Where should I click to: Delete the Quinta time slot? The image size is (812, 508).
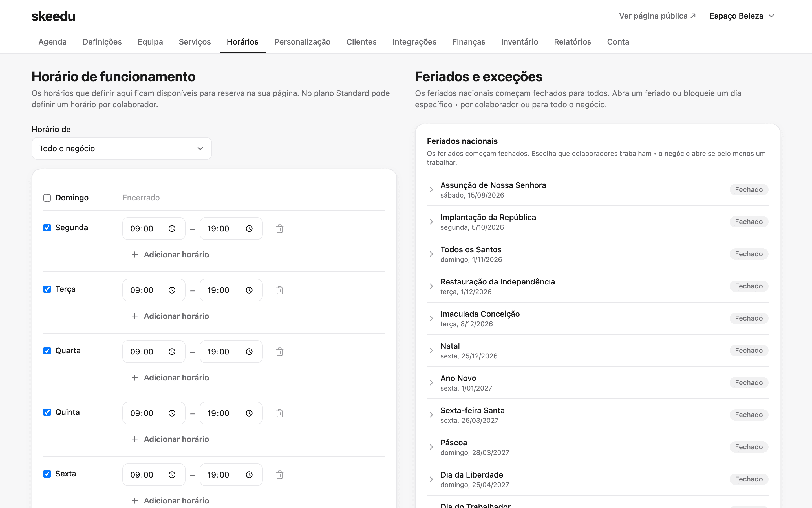(x=279, y=413)
